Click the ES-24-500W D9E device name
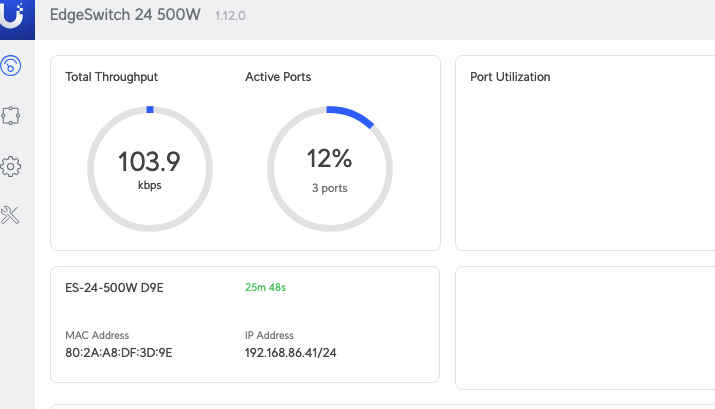715x409 pixels. coord(114,288)
